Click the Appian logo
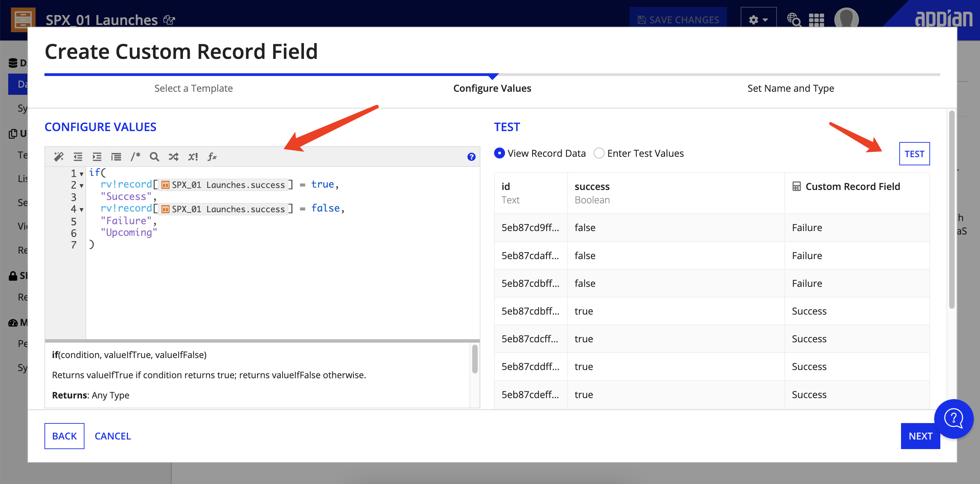 (943, 19)
